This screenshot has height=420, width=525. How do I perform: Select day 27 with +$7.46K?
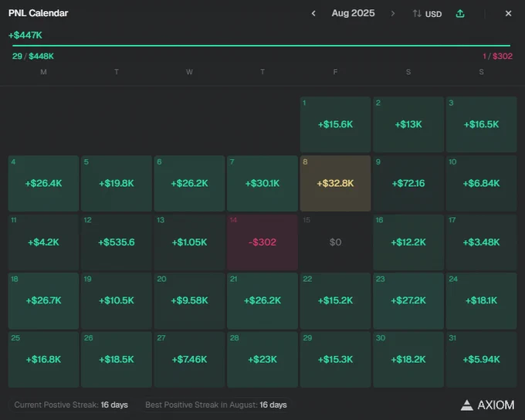click(189, 360)
